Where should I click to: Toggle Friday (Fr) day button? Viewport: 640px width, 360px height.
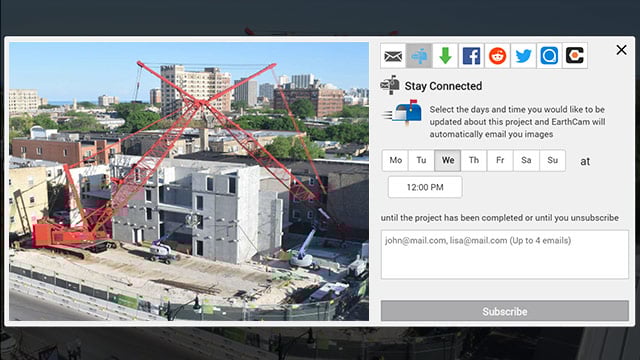click(500, 160)
